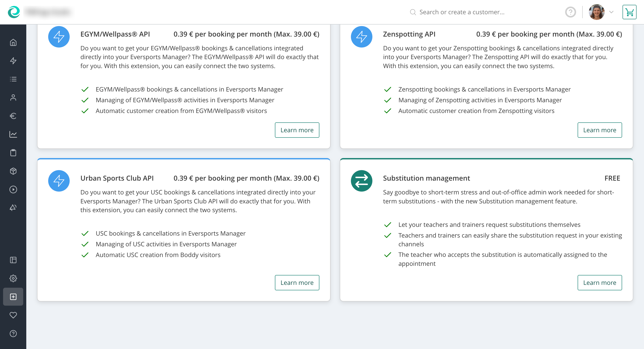644x349 pixels.
Task: Click the clipboard sidebar icon
Action: (x=13, y=153)
